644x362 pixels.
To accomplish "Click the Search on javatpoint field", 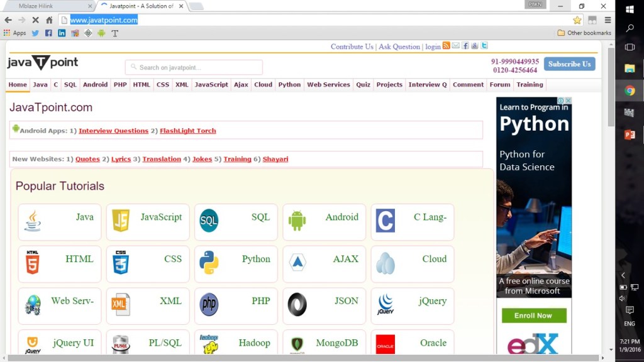I will coord(194,67).
